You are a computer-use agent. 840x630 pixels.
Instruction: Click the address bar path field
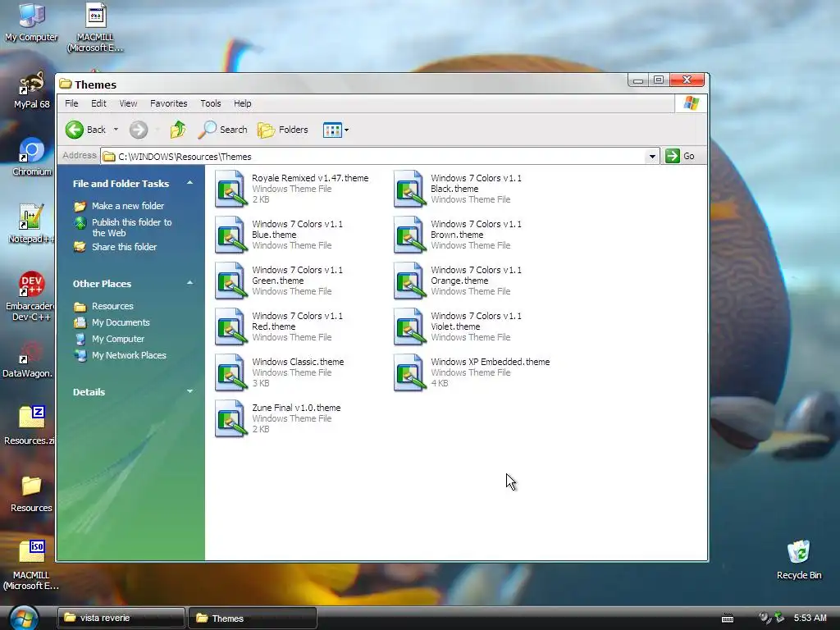pyautogui.click(x=373, y=157)
